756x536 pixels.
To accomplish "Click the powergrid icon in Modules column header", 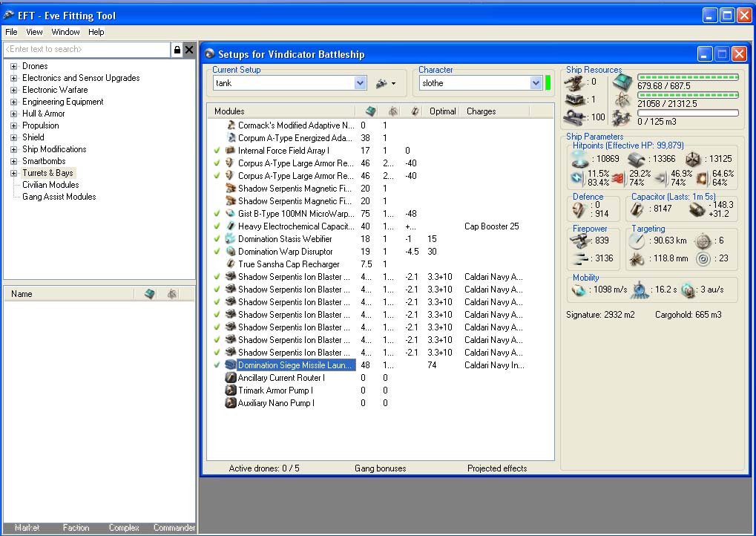I will 393,111.
